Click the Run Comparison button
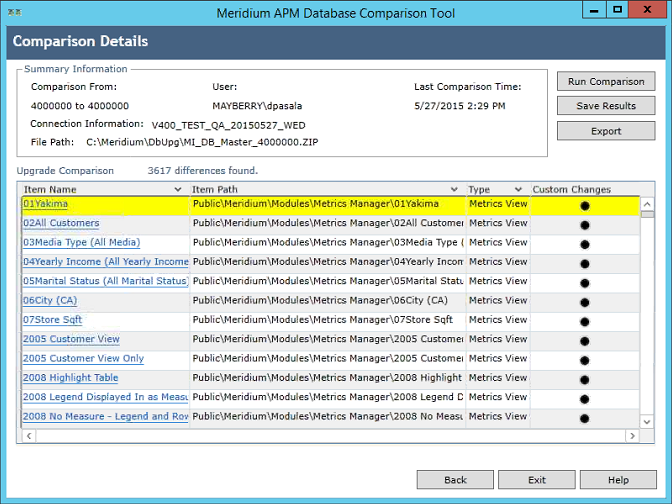672x504 pixels. 606,81
